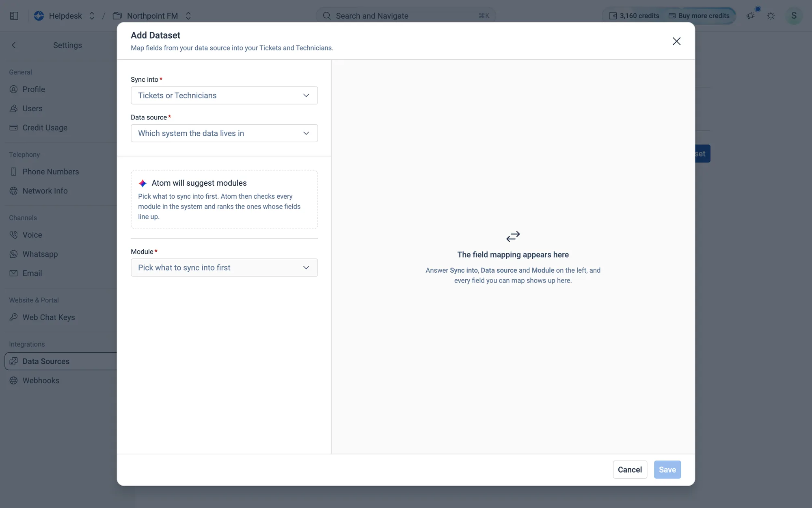812x508 pixels.
Task: Click the Profile user icon
Action: (14, 89)
